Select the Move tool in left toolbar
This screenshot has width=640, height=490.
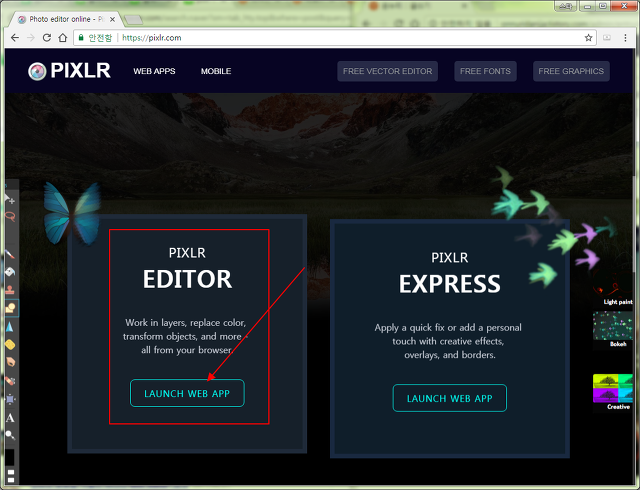(x=10, y=199)
